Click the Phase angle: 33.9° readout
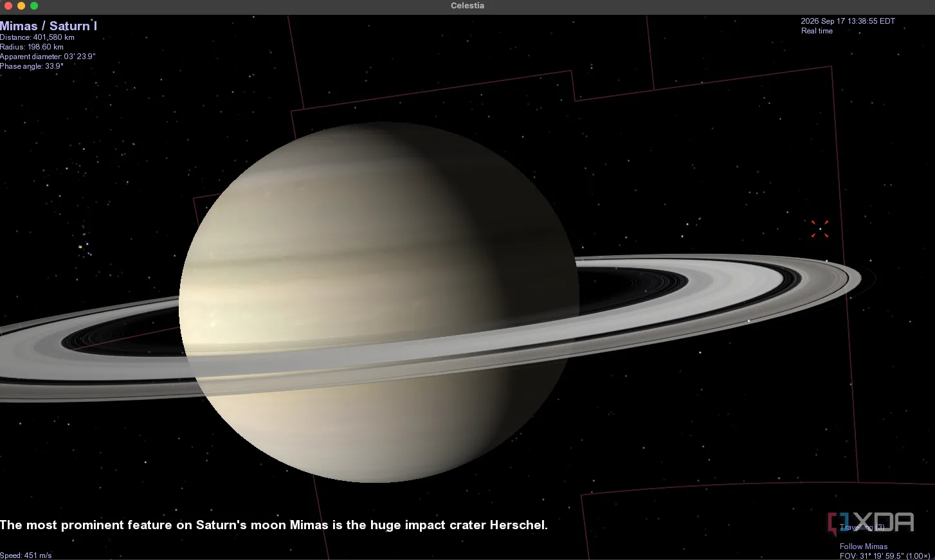 [32, 66]
